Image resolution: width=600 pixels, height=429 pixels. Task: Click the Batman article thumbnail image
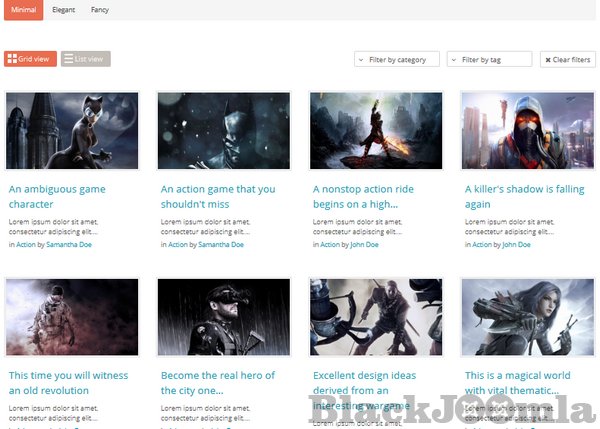pyautogui.click(x=224, y=131)
